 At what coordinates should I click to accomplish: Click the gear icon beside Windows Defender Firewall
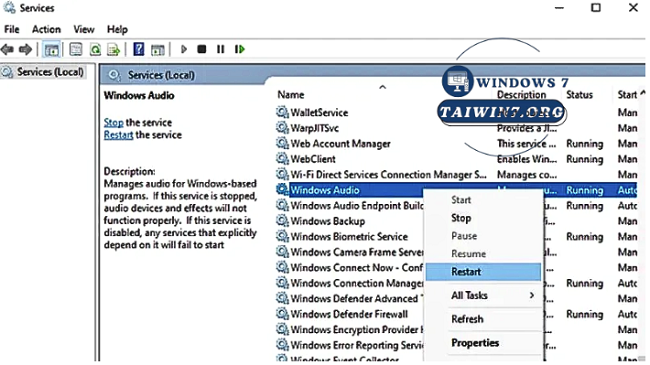point(282,314)
